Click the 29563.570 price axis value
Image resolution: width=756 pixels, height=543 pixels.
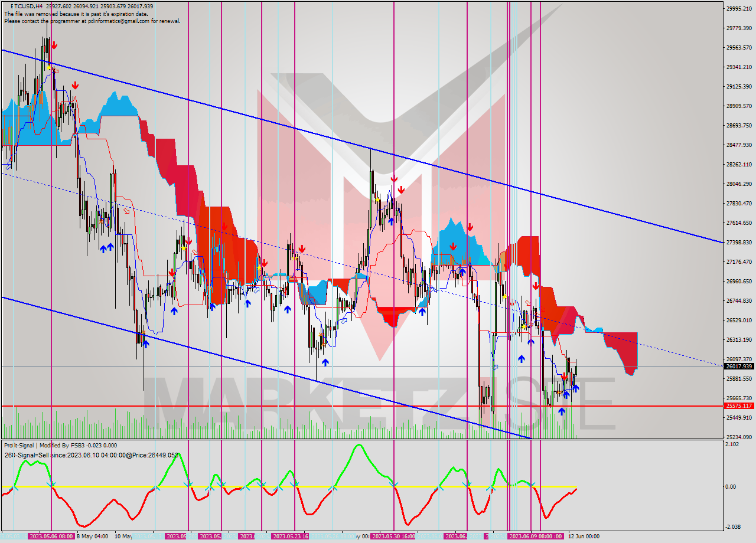coord(739,47)
